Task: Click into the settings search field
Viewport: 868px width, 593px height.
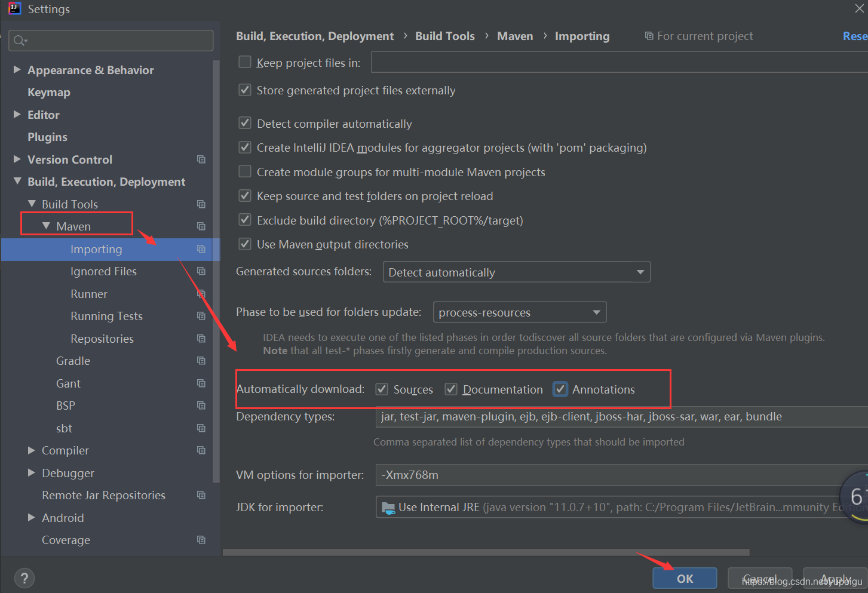Action: coord(111,41)
